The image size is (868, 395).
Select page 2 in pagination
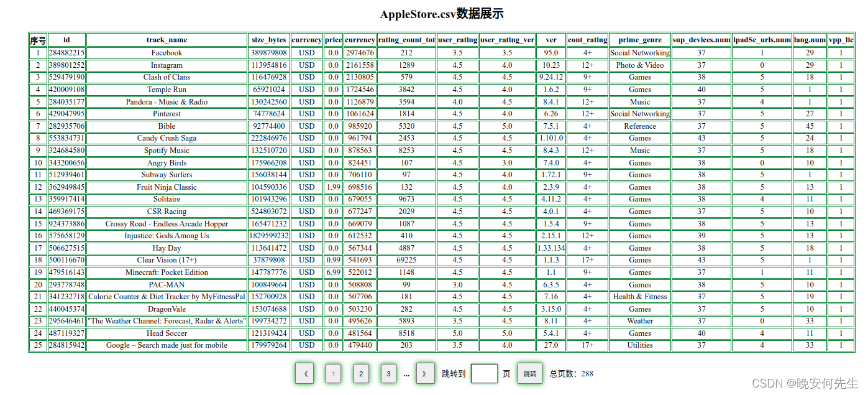coord(361,374)
